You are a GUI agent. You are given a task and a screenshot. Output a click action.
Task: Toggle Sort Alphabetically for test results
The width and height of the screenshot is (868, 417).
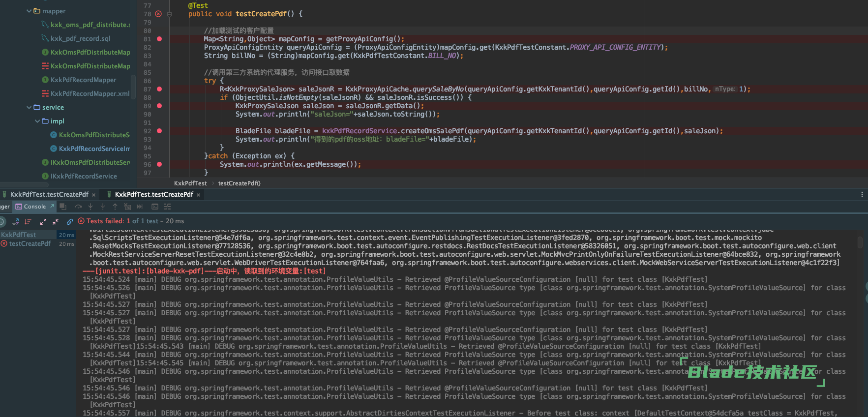(x=16, y=221)
